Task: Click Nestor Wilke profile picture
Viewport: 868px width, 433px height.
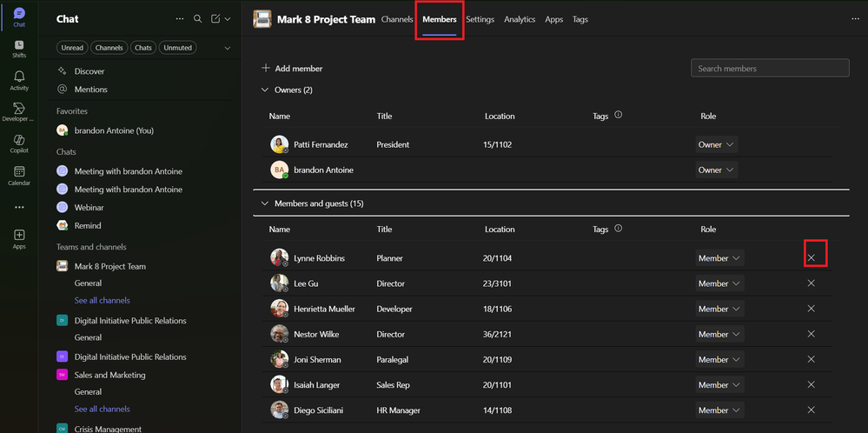Action: 280,334
